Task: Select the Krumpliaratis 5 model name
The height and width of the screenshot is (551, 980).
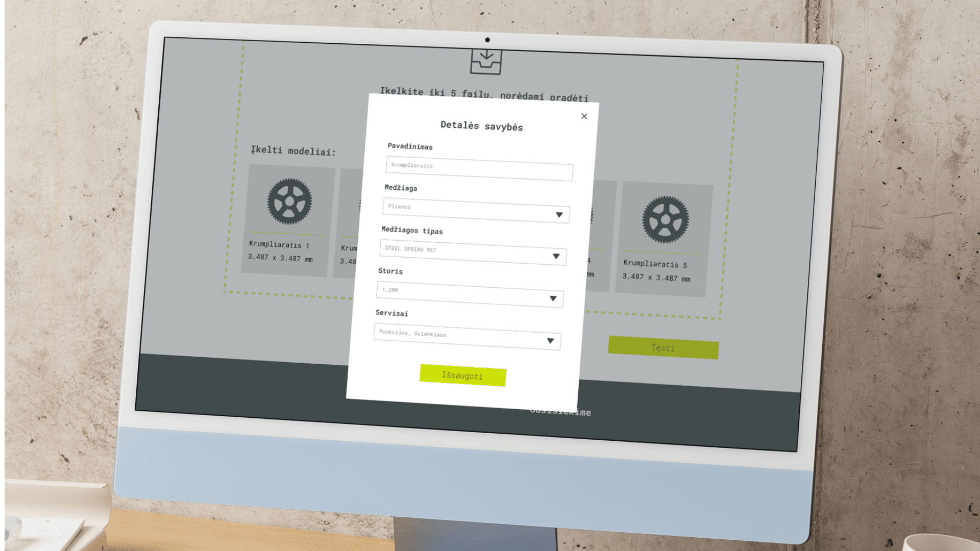Action: pos(655,264)
